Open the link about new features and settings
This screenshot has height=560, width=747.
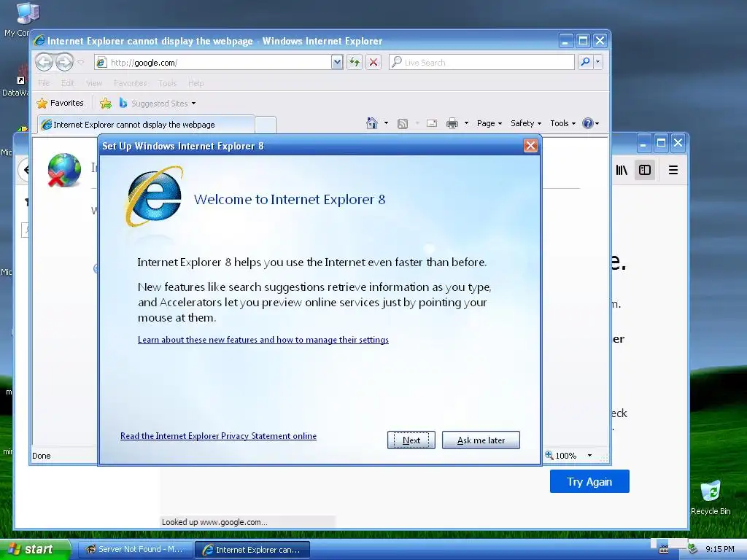pyautogui.click(x=263, y=340)
